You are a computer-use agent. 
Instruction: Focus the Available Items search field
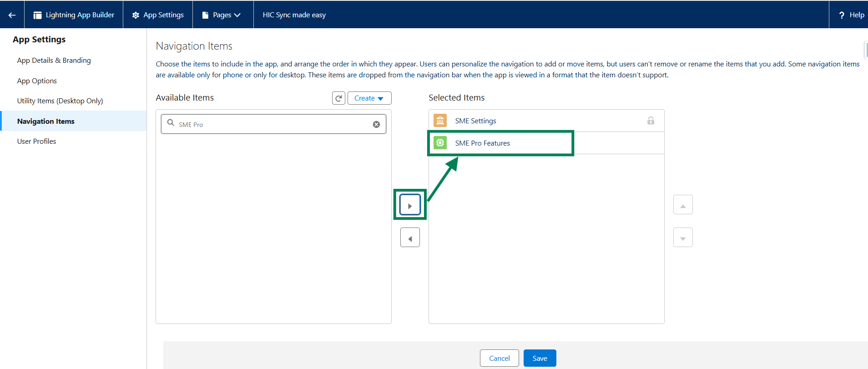[x=273, y=125]
